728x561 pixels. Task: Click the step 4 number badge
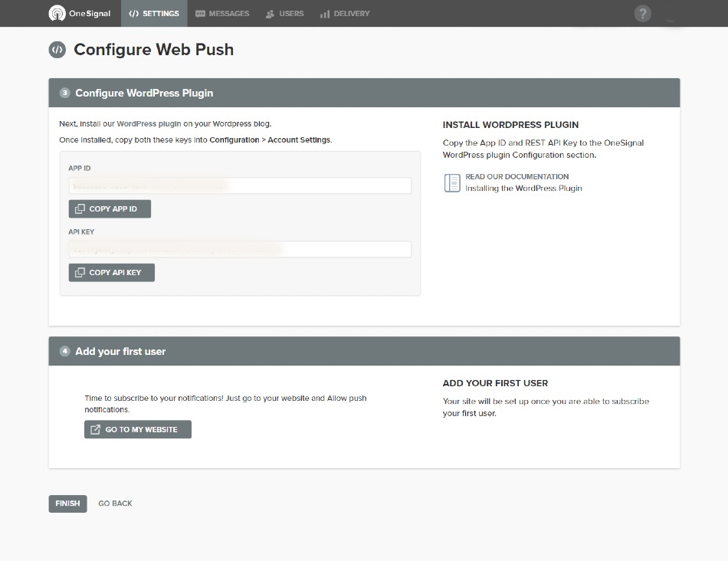point(65,351)
